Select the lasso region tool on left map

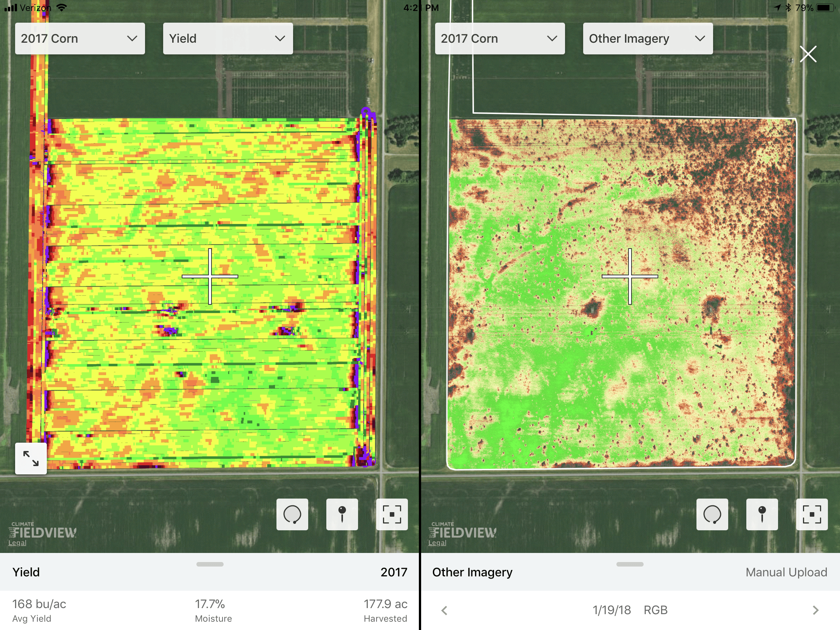(292, 514)
